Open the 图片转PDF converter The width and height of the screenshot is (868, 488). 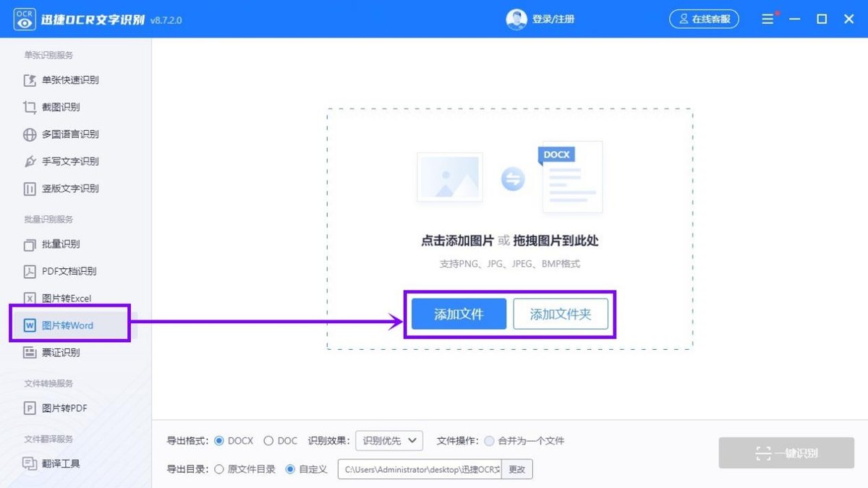pos(57,408)
